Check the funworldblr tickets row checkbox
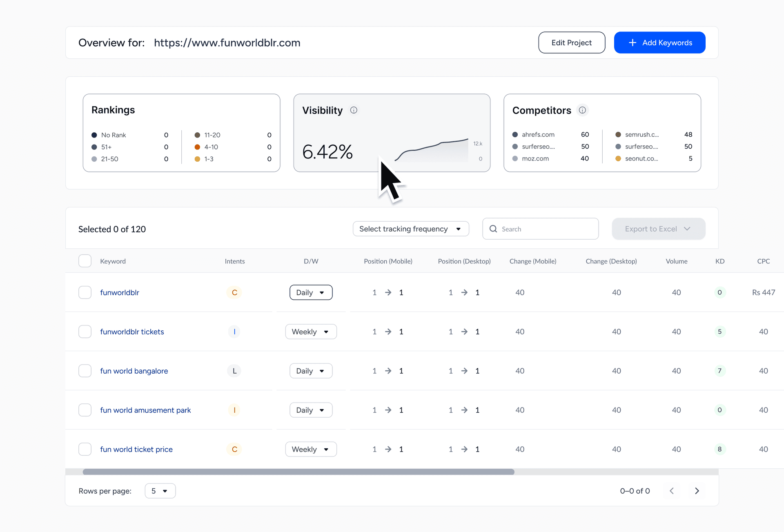The width and height of the screenshot is (784, 532). pos(85,332)
